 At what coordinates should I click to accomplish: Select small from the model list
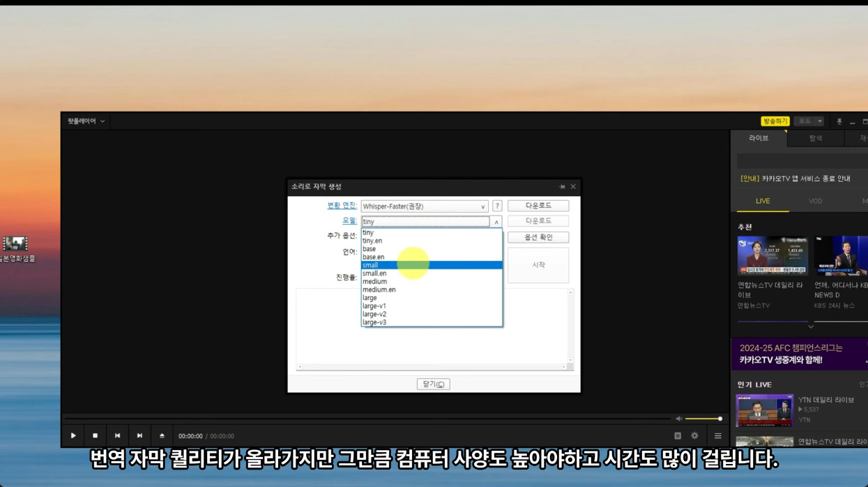[x=432, y=265]
